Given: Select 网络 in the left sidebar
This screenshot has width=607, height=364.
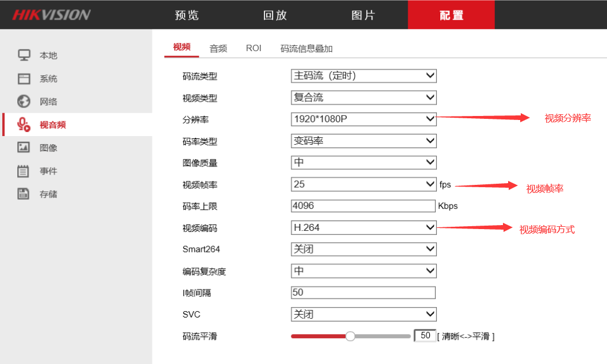Looking at the screenshot, I should (x=48, y=102).
